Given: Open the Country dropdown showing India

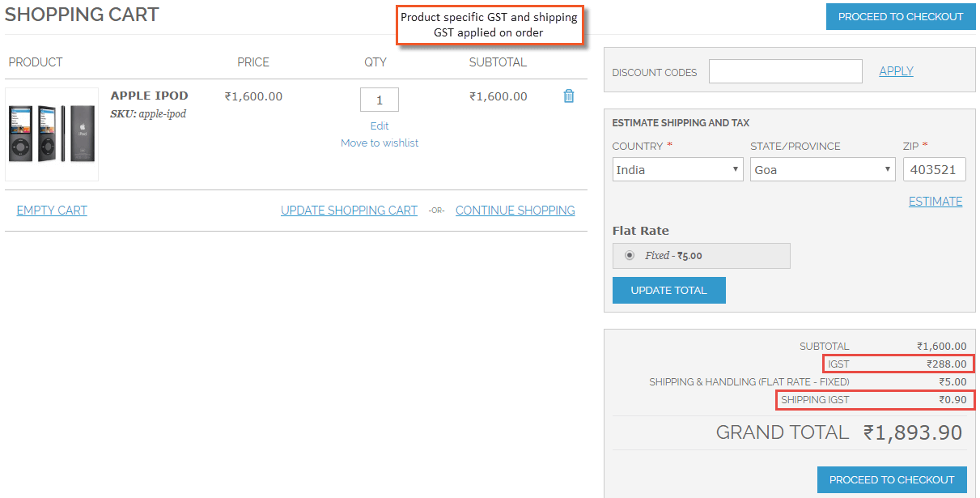Looking at the screenshot, I should coord(678,169).
